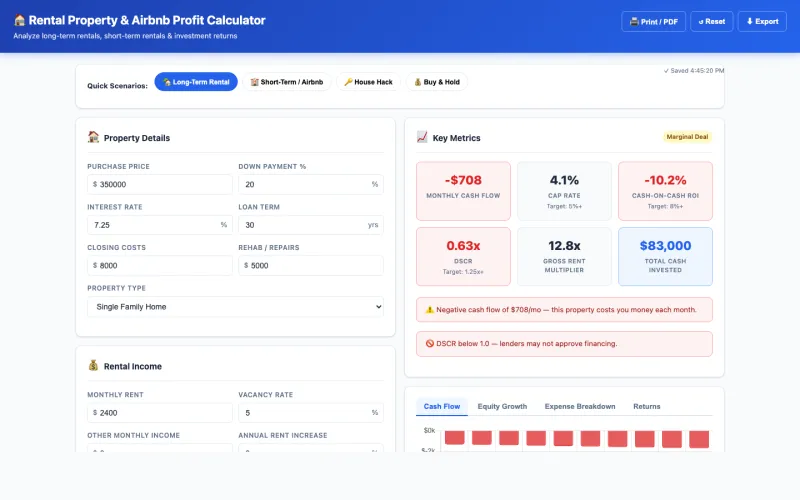
Task: Open the Property Type dropdown
Action: pyautogui.click(x=235, y=306)
